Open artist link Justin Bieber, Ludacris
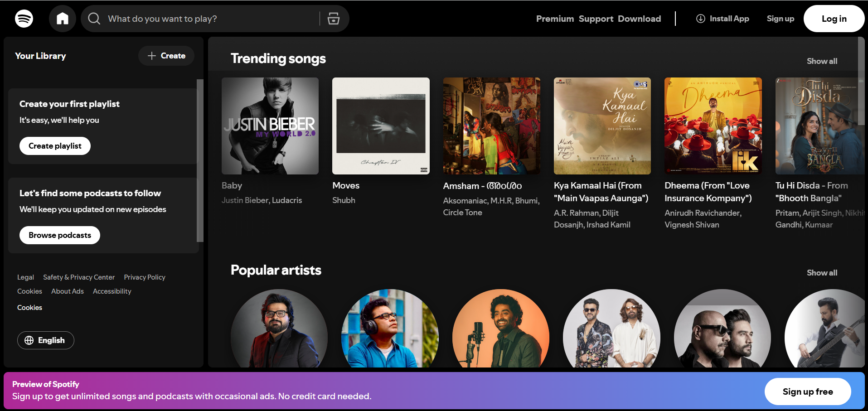Screen dimensions: 868x411 click(262, 200)
